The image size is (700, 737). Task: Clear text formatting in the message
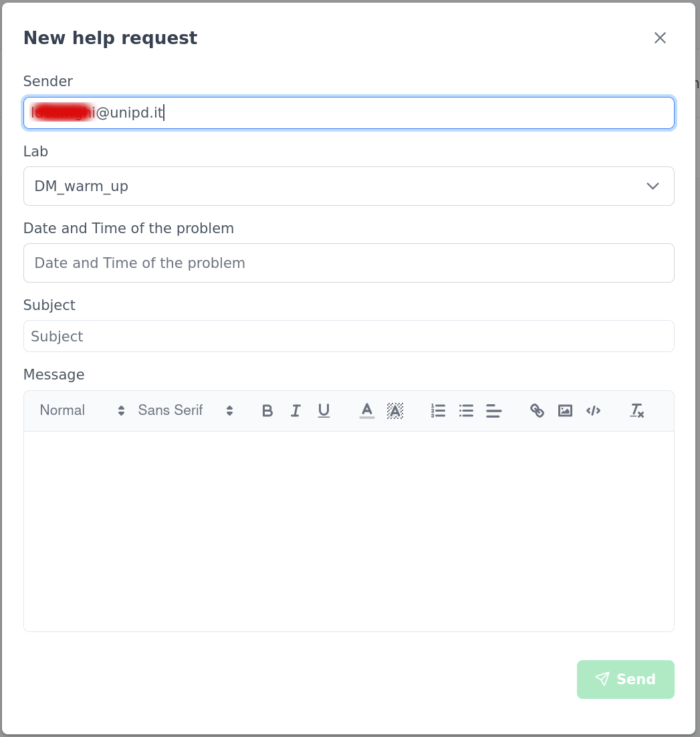click(636, 411)
